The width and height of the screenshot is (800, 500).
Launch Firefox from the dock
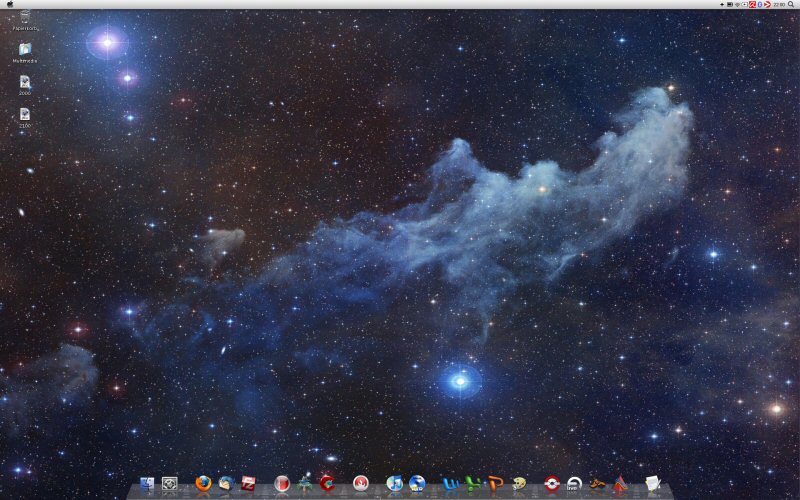(204, 484)
